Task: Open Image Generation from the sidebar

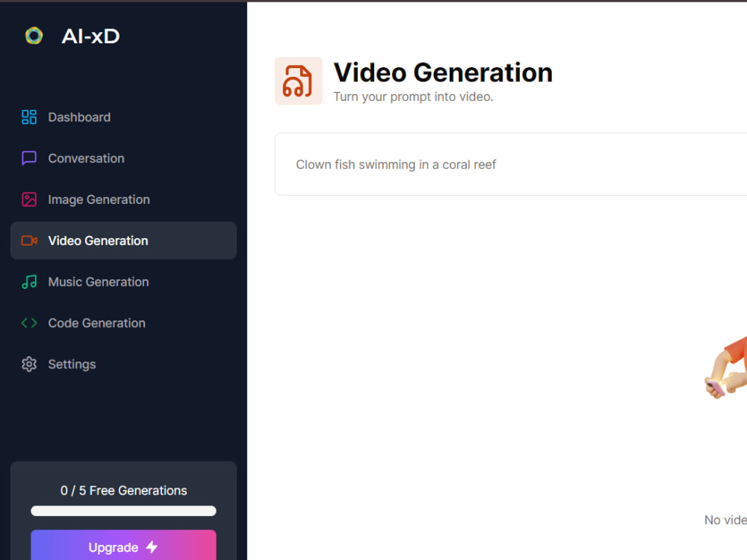Action: pos(123,199)
